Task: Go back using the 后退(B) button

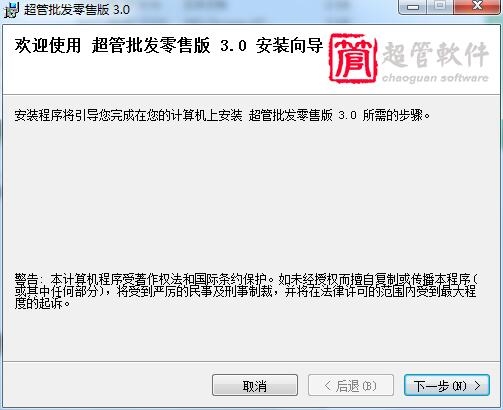Action: coord(351,385)
